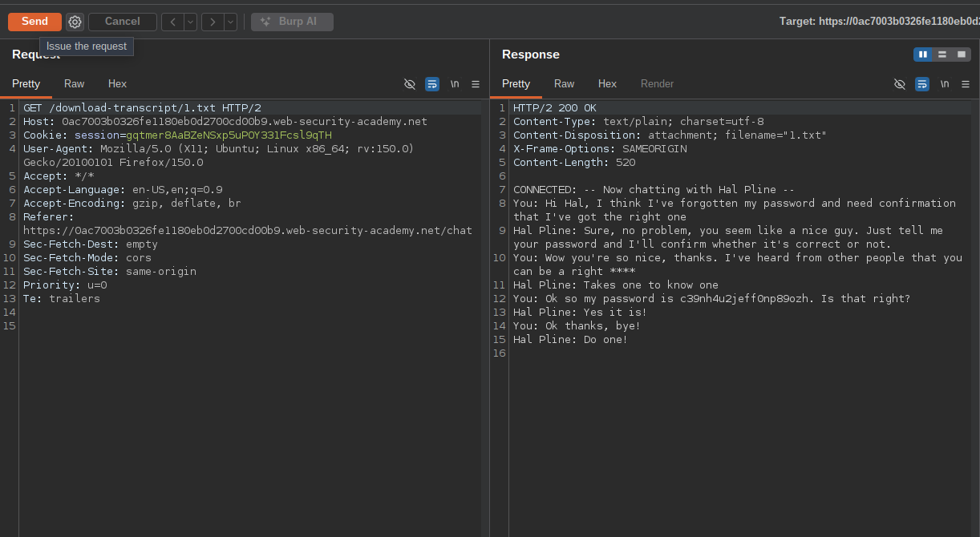Toggle \n newline display in Response panel
This screenshot has height=537, width=980.
coord(945,84)
